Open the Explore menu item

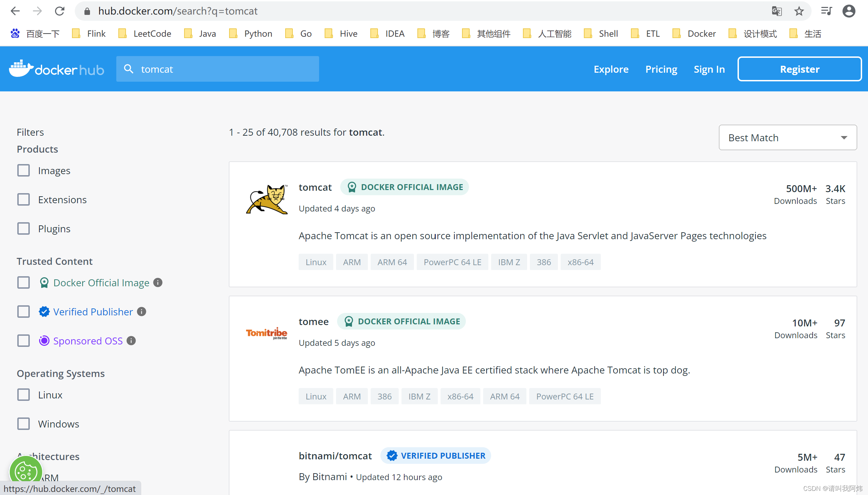[611, 69]
